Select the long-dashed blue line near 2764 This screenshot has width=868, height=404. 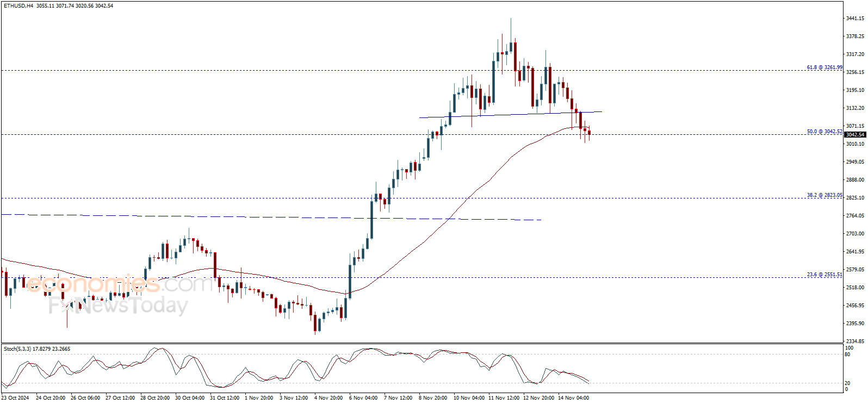click(x=271, y=217)
